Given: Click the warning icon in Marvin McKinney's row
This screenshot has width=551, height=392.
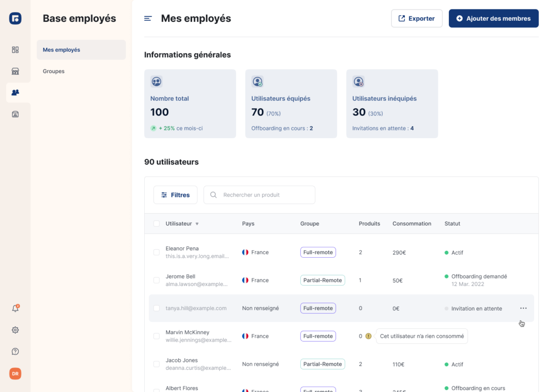Looking at the screenshot, I should coord(368,336).
